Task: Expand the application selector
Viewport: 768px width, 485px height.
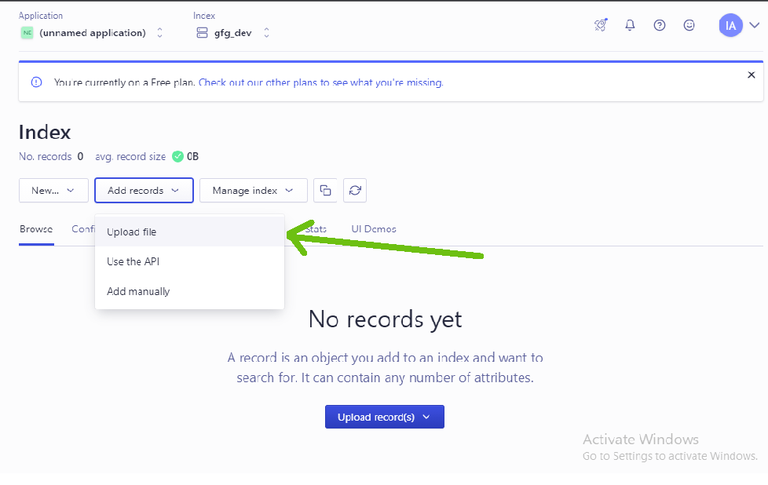Action: tap(160, 33)
